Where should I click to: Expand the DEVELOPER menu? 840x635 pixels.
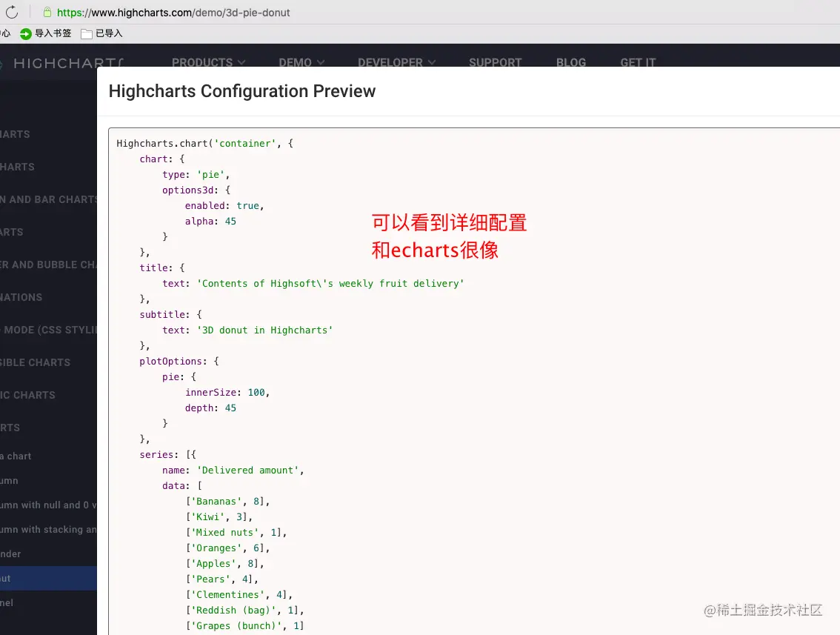coord(396,62)
